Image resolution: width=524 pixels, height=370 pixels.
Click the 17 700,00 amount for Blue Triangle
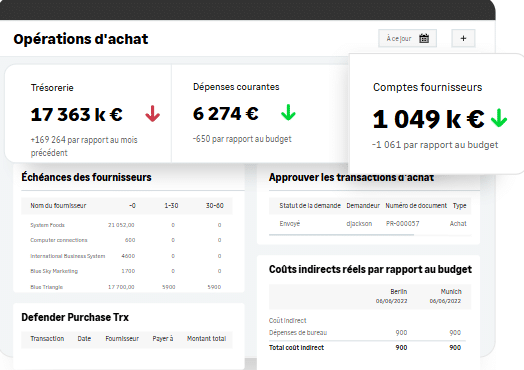tap(121, 287)
